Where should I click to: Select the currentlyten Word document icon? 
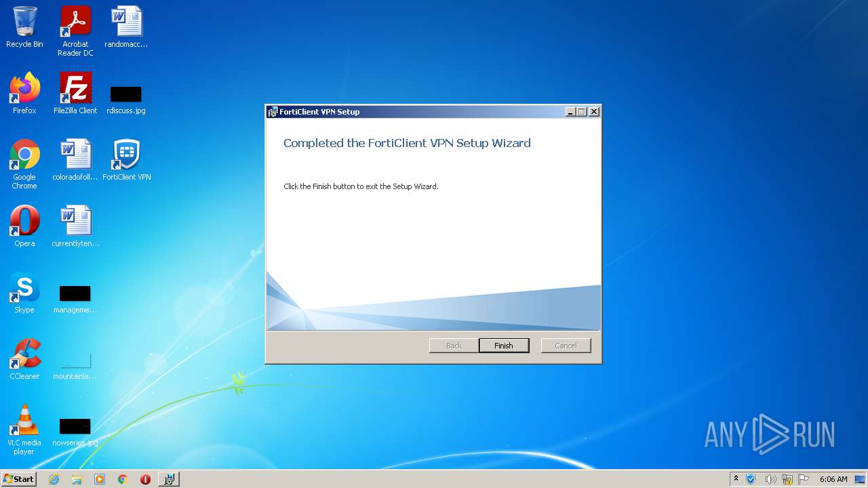75,226
